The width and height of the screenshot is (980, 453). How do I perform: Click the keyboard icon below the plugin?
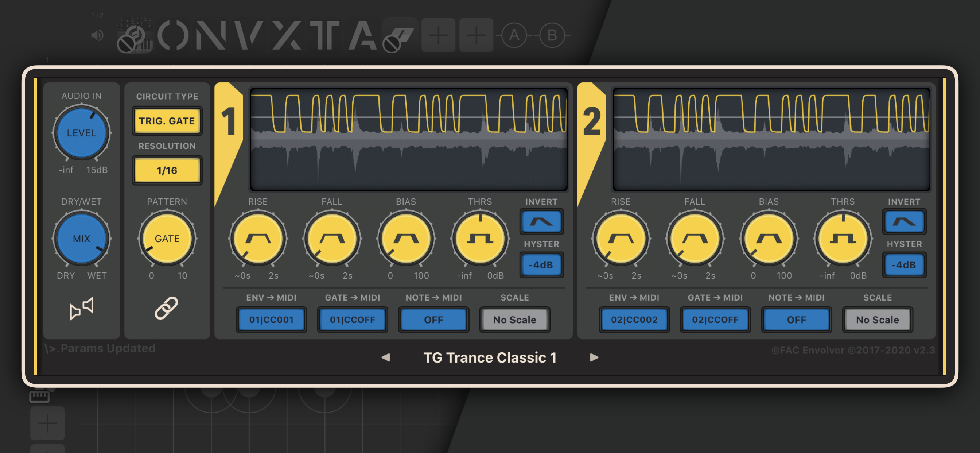coord(39,396)
